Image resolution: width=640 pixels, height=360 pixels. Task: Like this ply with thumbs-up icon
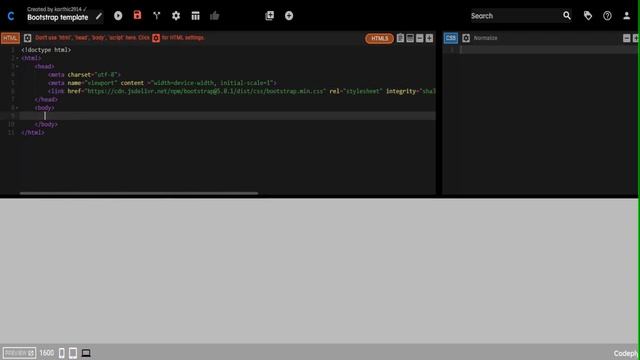pyautogui.click(x=214, y=16)
